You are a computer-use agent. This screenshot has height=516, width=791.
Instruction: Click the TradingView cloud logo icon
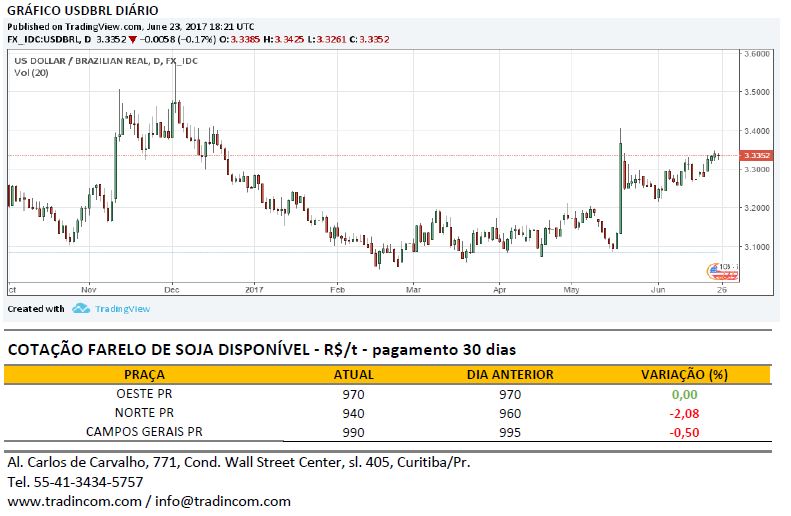tap(81, 309)
